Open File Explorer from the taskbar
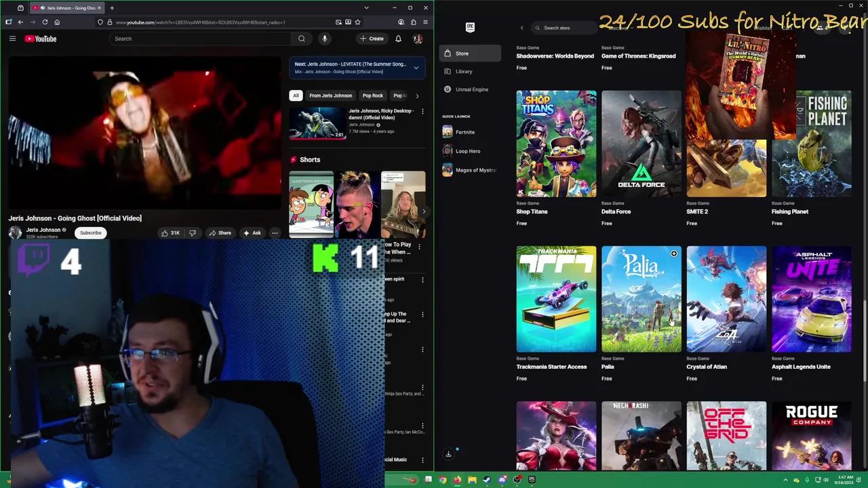This screenshot has width=868, height=488. pos(472,480)
